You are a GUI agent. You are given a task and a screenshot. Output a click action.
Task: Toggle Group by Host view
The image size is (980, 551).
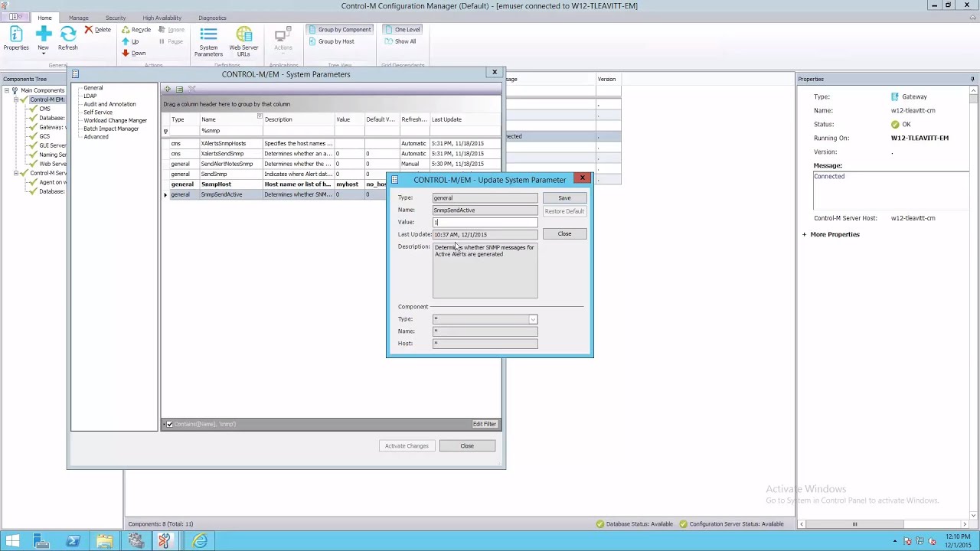[332, 41]
